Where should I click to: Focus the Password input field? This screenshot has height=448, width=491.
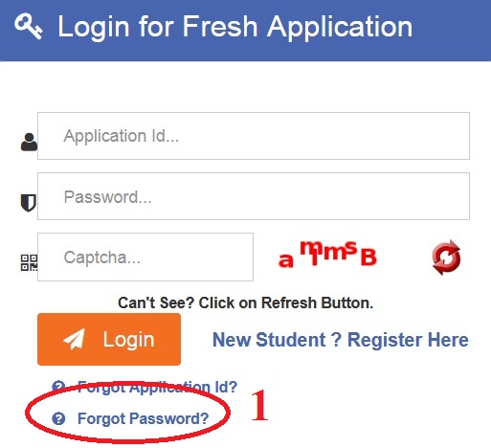pos(254,196)
